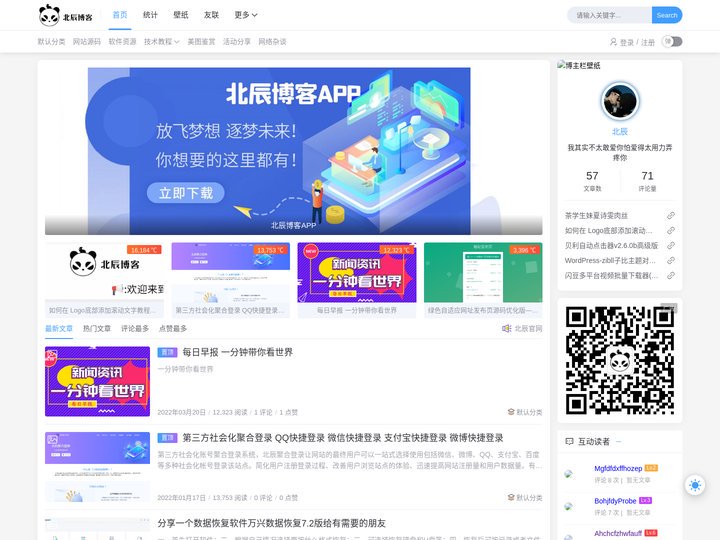This screenshot has width=720, height=540.
Task: Click the 置顶 badge on 每日早报 article
Action: (167, 352)
